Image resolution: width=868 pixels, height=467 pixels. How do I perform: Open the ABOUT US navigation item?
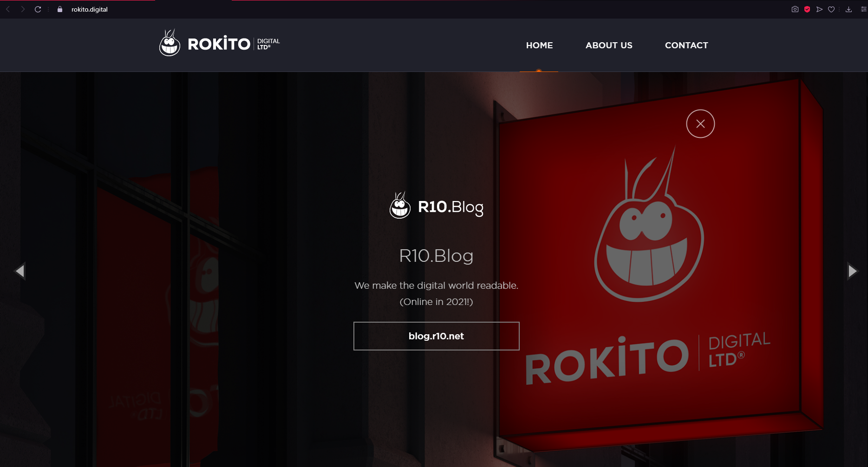[x=609, y=45]
